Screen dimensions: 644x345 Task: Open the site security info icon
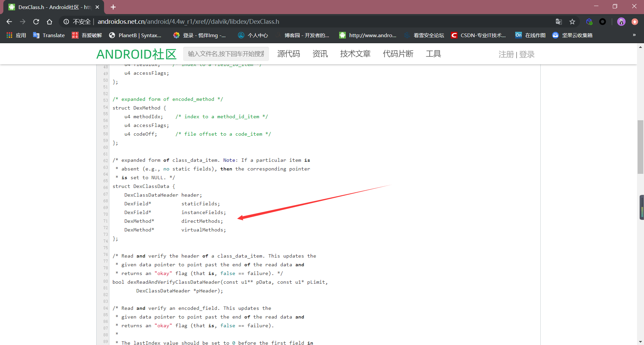[x=66, y=22]
